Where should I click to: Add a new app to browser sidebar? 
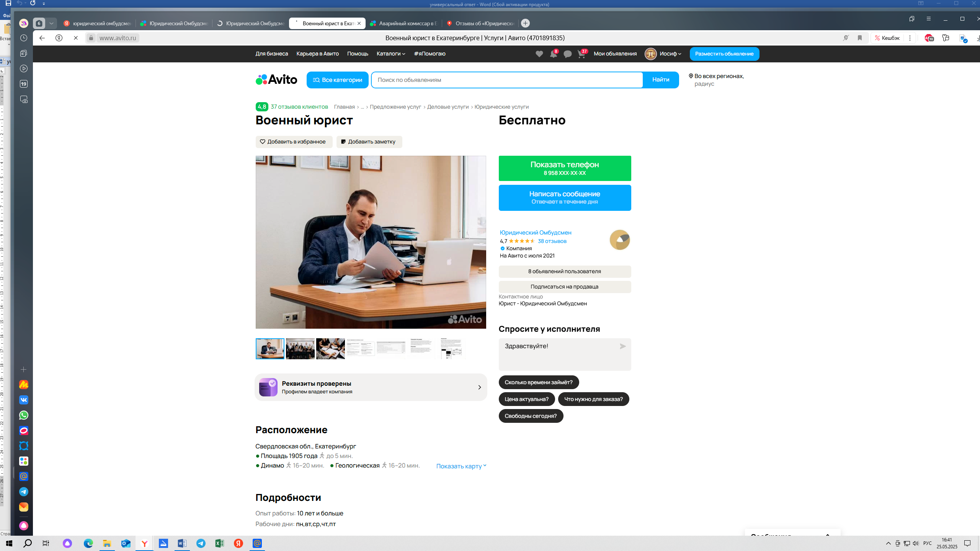coord(24,369)
